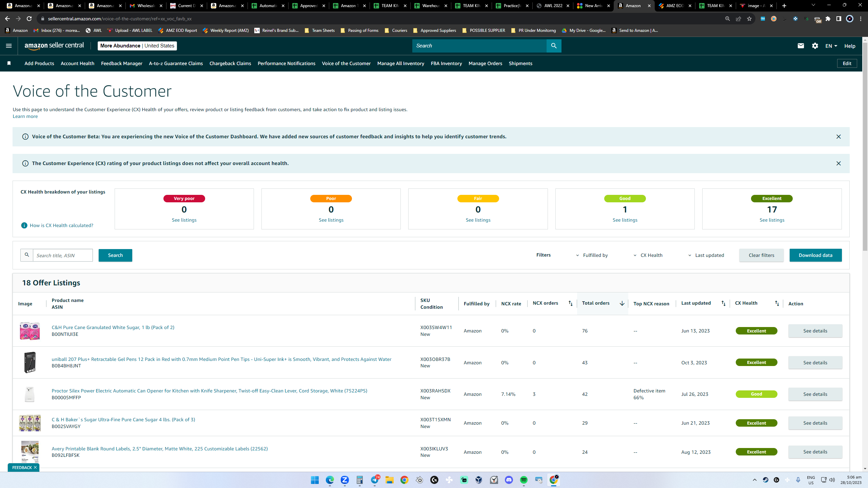Open Zoom from the taskbar

344,480
